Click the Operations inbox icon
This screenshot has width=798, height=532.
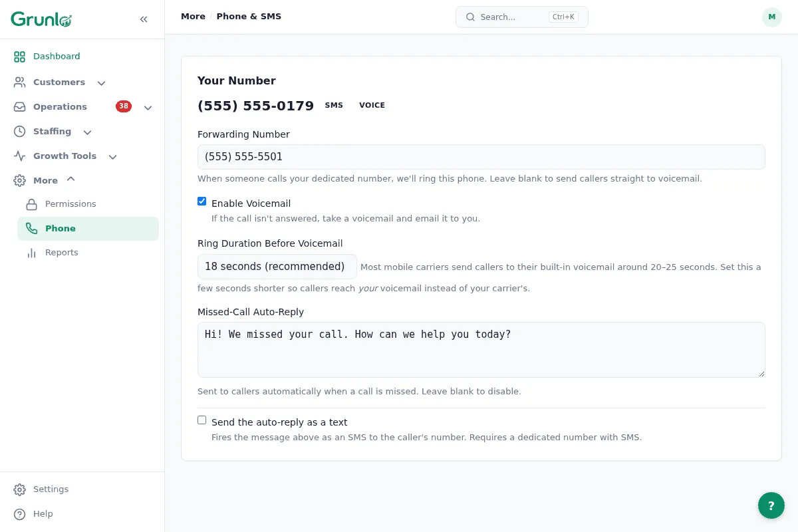pos(20,107)
